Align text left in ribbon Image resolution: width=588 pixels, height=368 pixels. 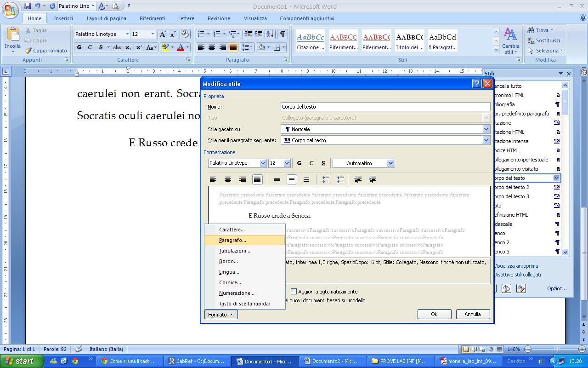[201, 47]
